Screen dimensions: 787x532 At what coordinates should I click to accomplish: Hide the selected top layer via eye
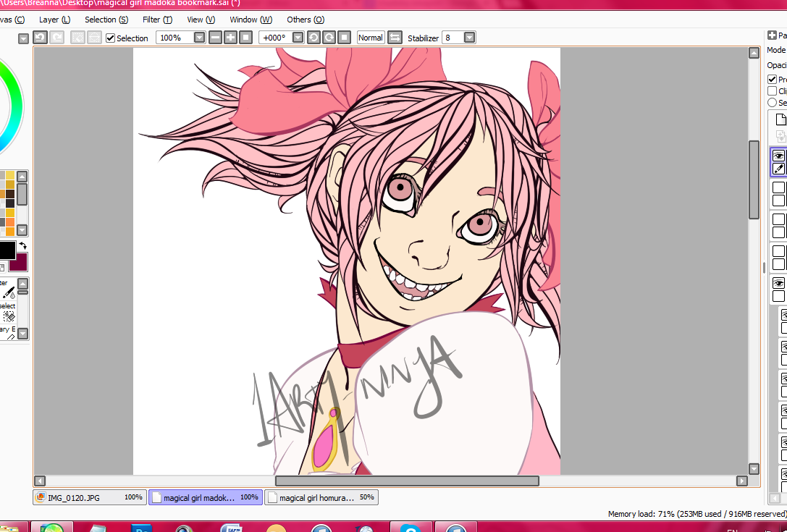[x=778, y=156]
